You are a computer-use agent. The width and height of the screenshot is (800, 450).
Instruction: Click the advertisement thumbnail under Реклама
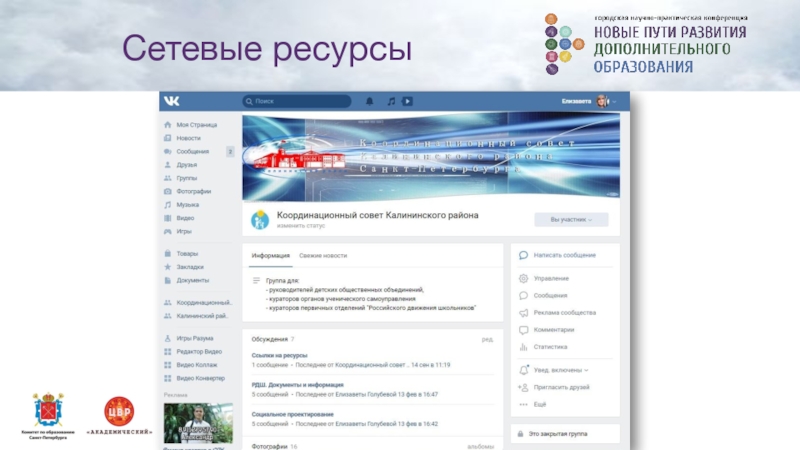tap(198, 423)
